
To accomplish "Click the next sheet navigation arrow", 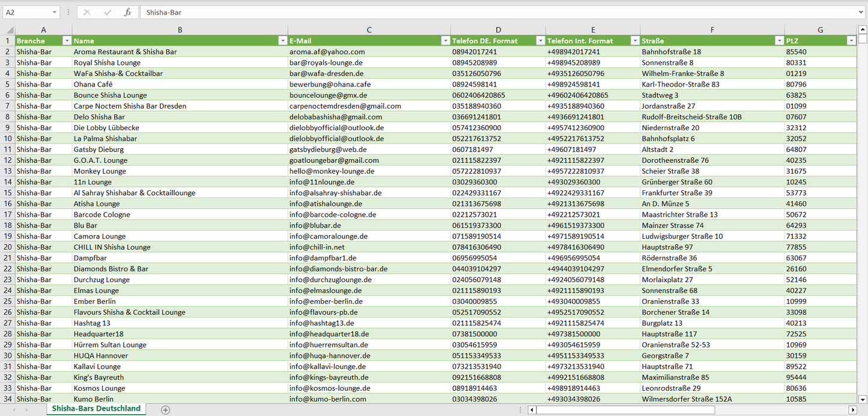I will [26, 410].
